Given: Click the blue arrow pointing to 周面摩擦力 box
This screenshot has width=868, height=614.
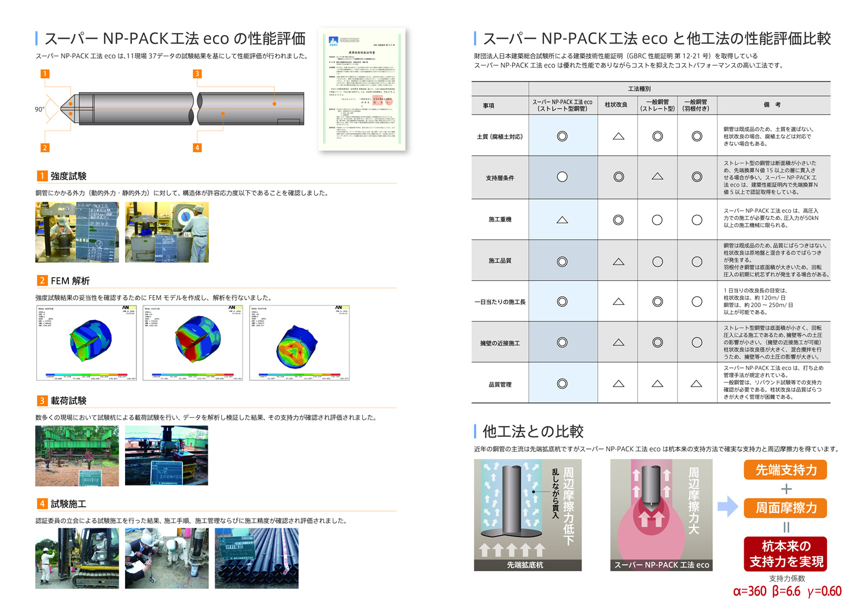Looking at the screenshot, I should 728,507.
